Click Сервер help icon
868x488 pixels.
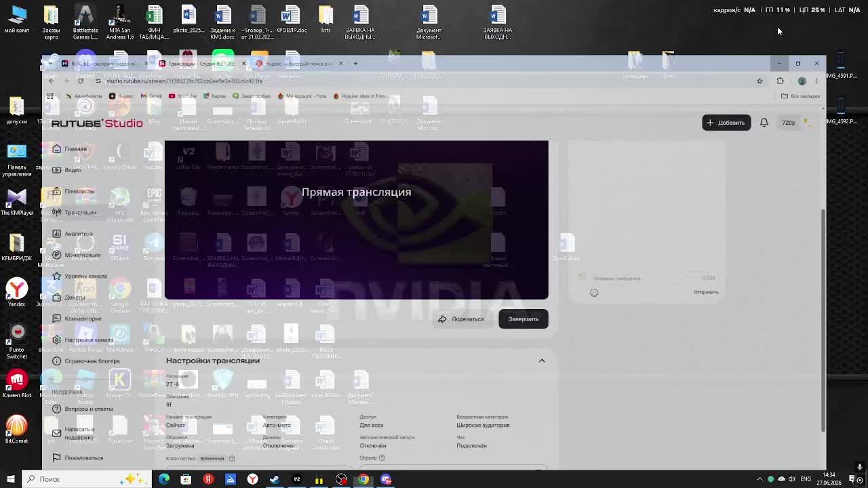383,458
